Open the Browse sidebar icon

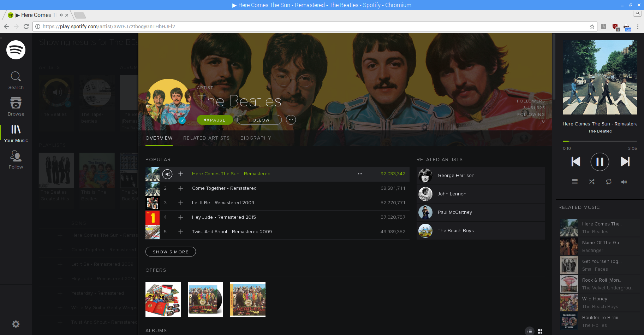tap(16, 107)
